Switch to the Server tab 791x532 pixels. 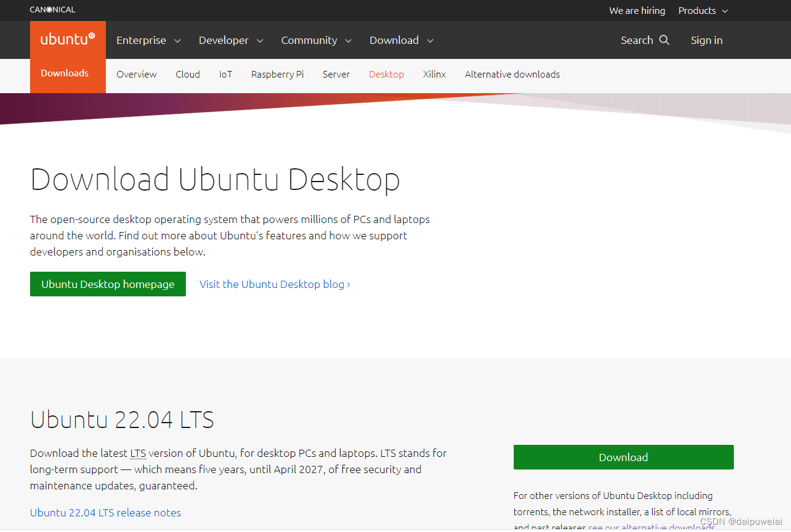coord(336,75)
